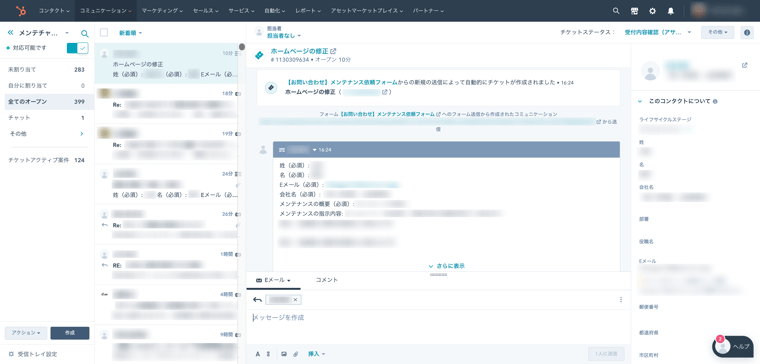This screenshot has height=364, width=760.
Task: Select the チャット view
Action: coord(47,118)
